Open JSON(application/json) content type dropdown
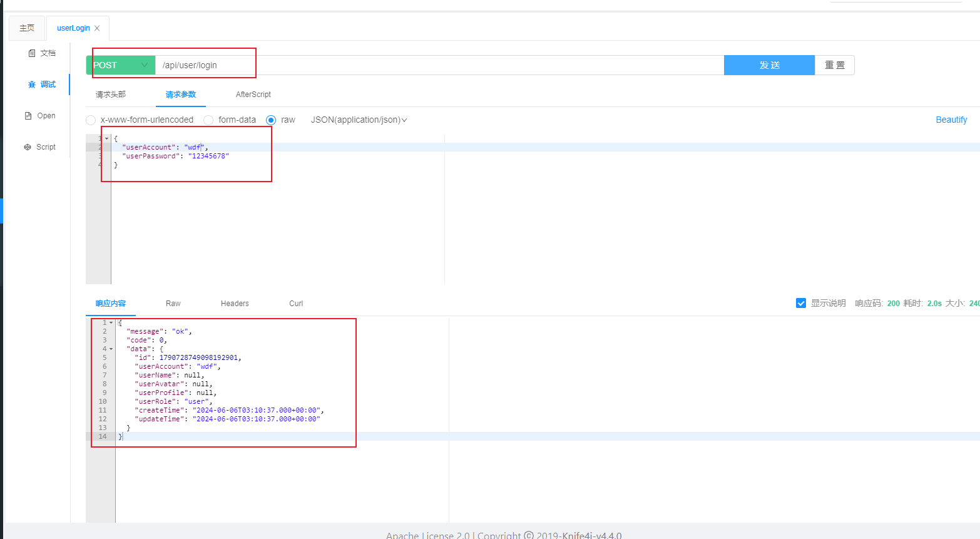 (x=359, y=120)
